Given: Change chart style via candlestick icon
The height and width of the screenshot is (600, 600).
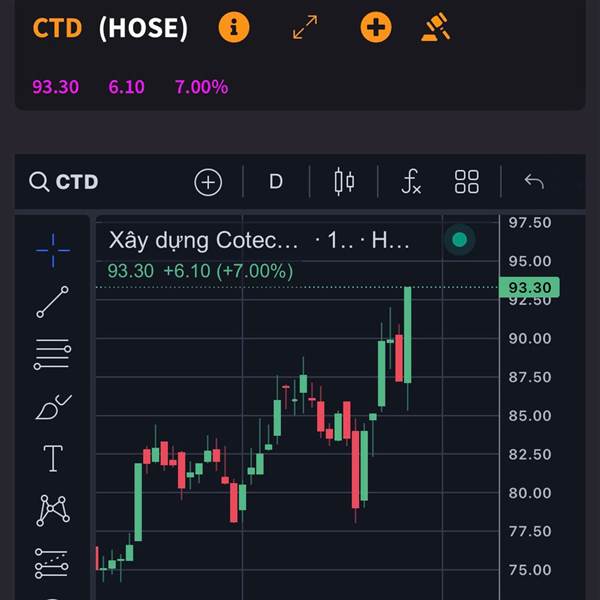Looking at the screenshot, I should click(x=344, y=182).
